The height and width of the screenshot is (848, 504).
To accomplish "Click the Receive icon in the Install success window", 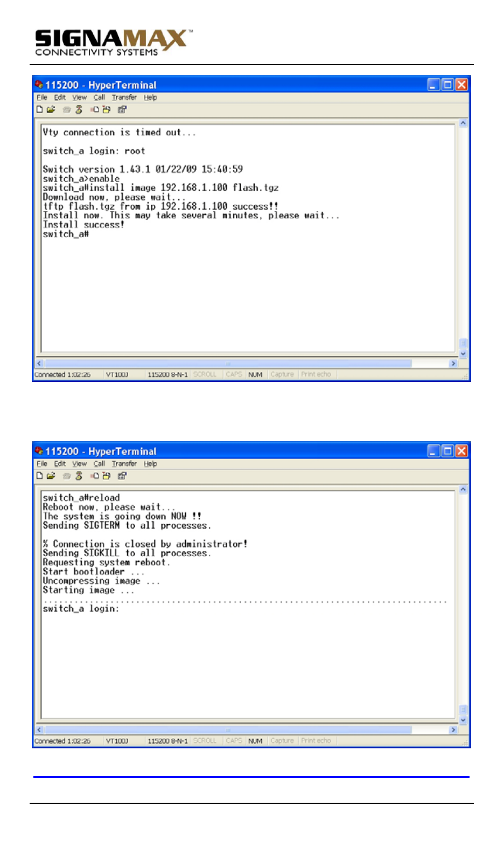I will pos(107,109).
